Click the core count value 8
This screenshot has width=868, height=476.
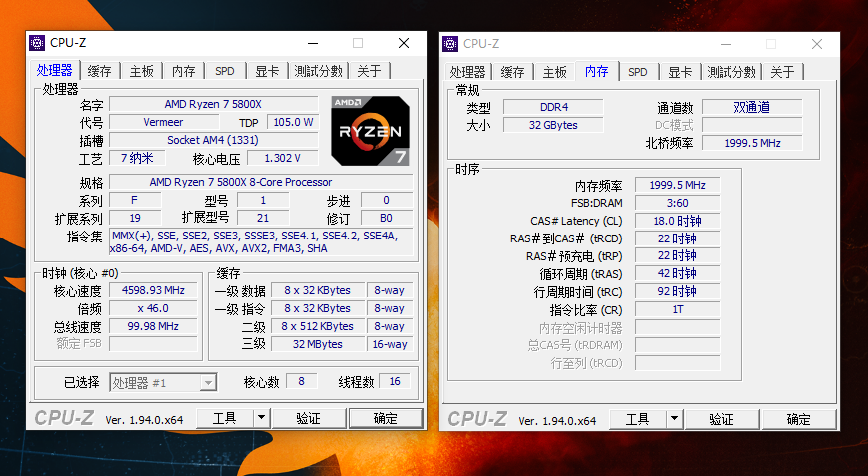click(301, 381)
